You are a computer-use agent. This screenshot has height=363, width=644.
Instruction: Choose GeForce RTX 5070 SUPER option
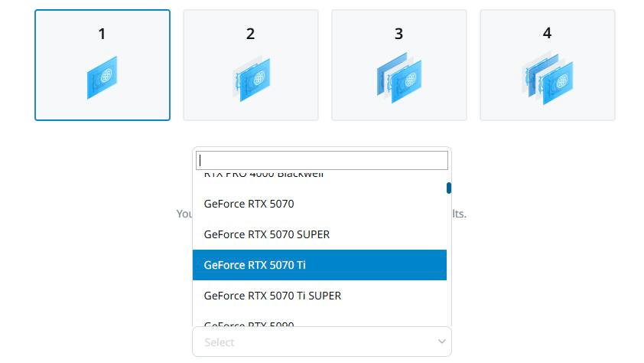(266, 234)
